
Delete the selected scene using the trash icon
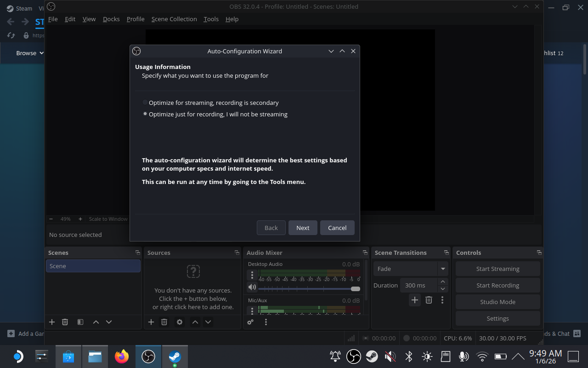[x=65, y=322]
